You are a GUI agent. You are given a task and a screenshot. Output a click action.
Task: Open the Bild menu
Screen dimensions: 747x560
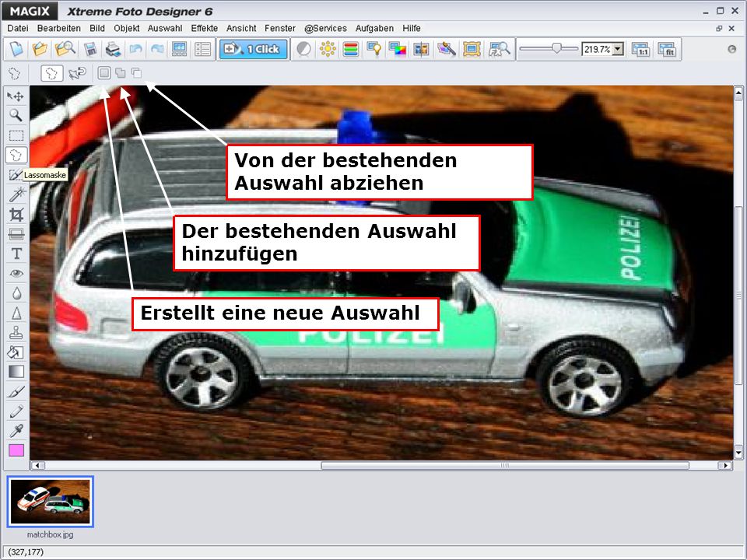pyautogui.click(x=97, y=29)
